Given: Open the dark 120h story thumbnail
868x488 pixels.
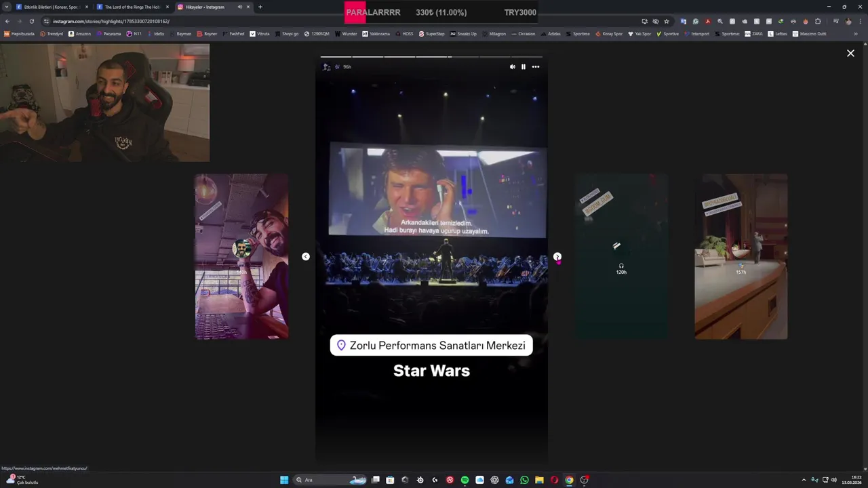Looking at the screenshot, I should click(621, 256).
